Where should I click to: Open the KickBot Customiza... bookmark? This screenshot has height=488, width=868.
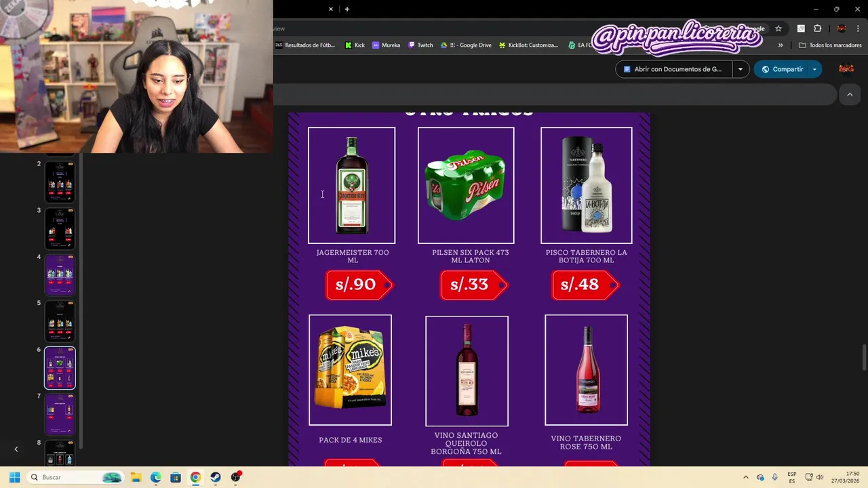coord(528,45)
